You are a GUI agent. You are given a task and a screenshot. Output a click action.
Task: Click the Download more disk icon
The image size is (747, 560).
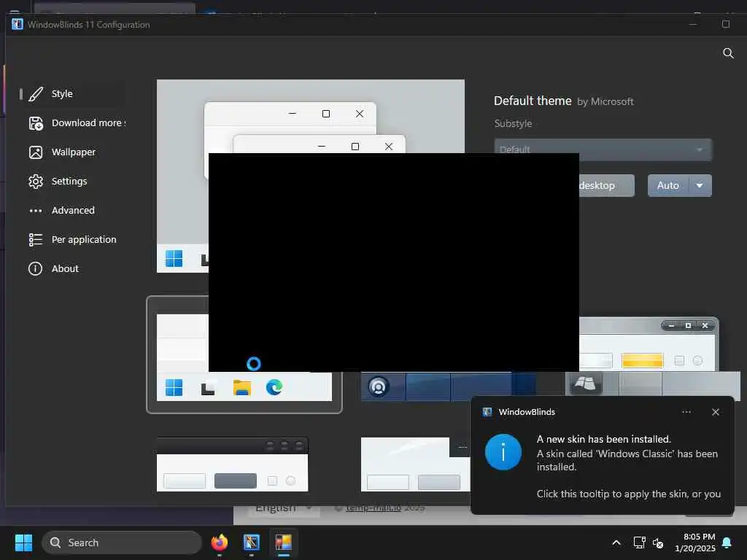[36, 123]
